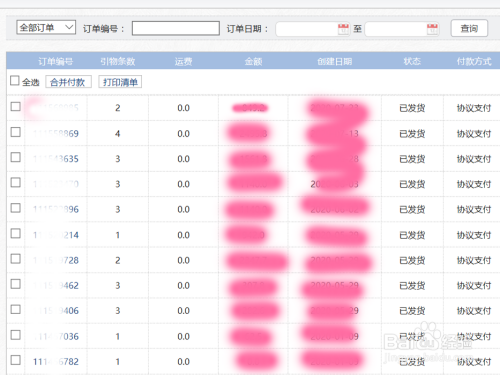Check the box for order ending 7036

16,335
